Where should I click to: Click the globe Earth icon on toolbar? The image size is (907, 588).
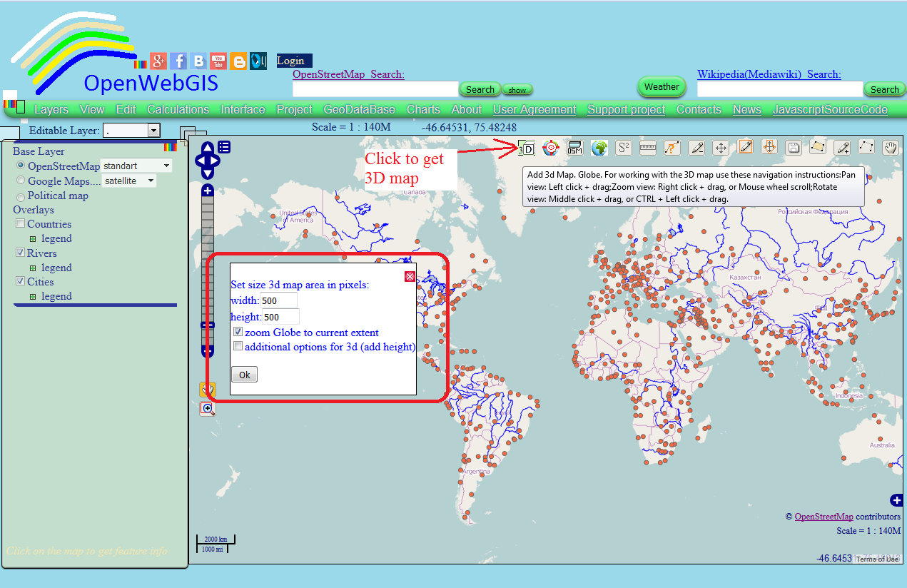pyautogui.click(x=599, y=147)
